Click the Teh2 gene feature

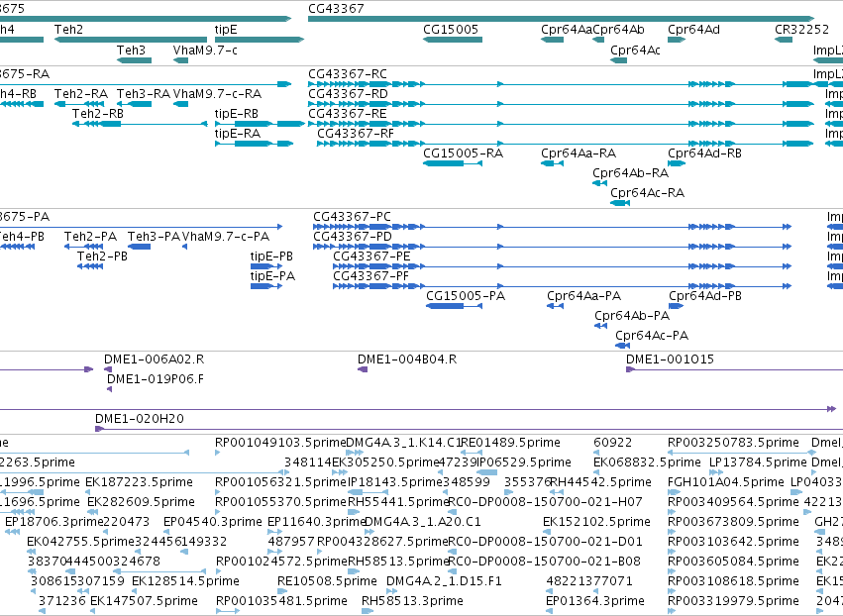click(x=131, y=40)
